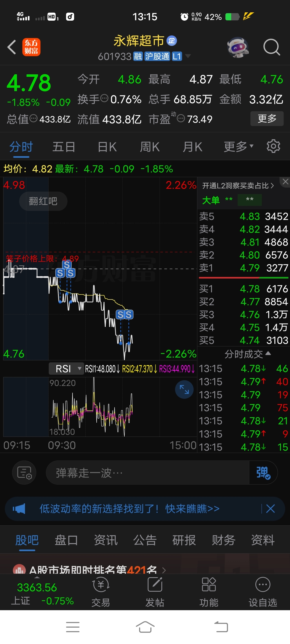Tap the 设自选 add watchlist icon

(263, 592)
